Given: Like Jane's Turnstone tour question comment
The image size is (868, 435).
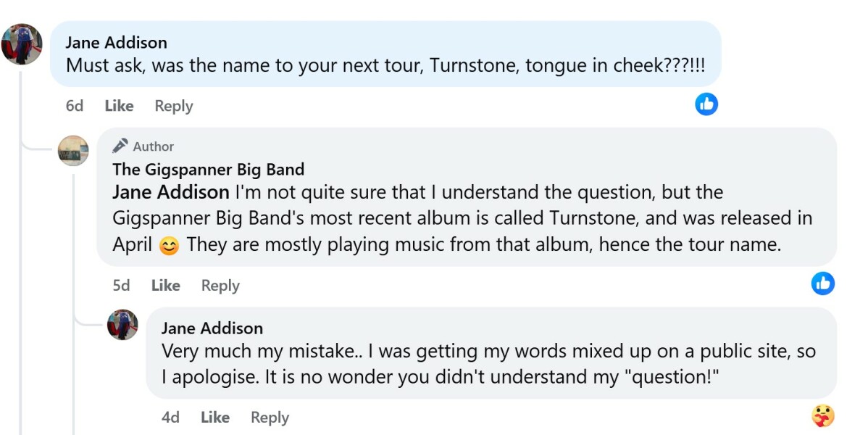Looking at the screenshot, I should (119, 106).
